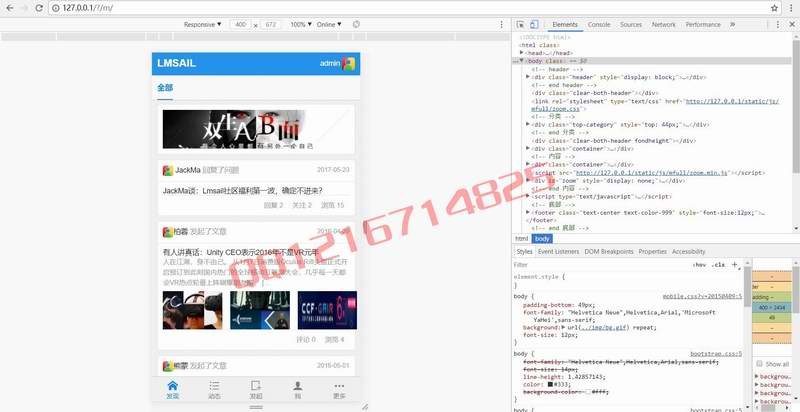Expand the background url shorthand triangle
Image resolution: width=800 pixels, height=412 pixels.
point(563,327)
